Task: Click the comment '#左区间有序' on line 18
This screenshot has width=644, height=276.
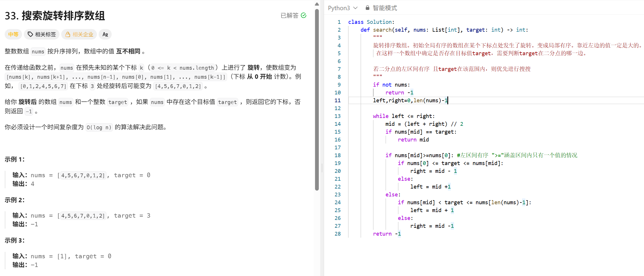Action: (473, 155)
